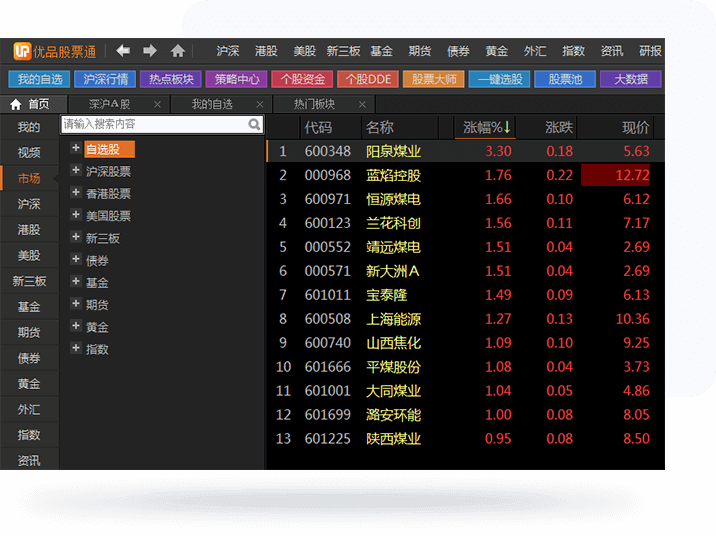Close the 我的自选 tab
This screenshot has height=536, width=716.
(259, 104)
